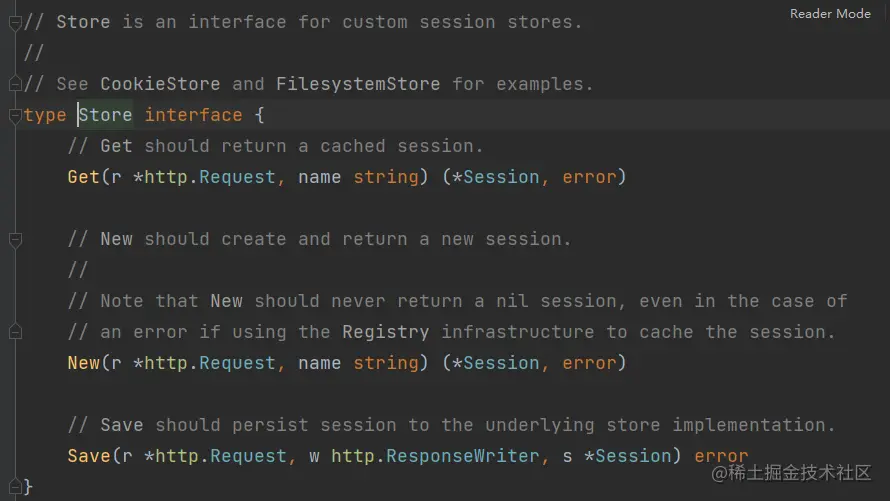Click the 'Store' type name after 'type'
This screenshot has width=890, height=501.
(x=106, y=115)
